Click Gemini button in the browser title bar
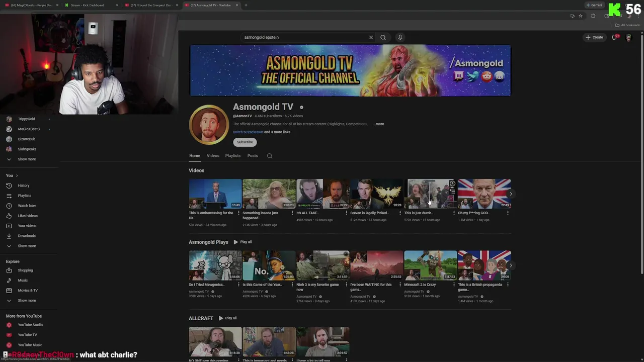The height and width of the screenshot is (362, 644). pyautogui.click(x=594, y=5)
